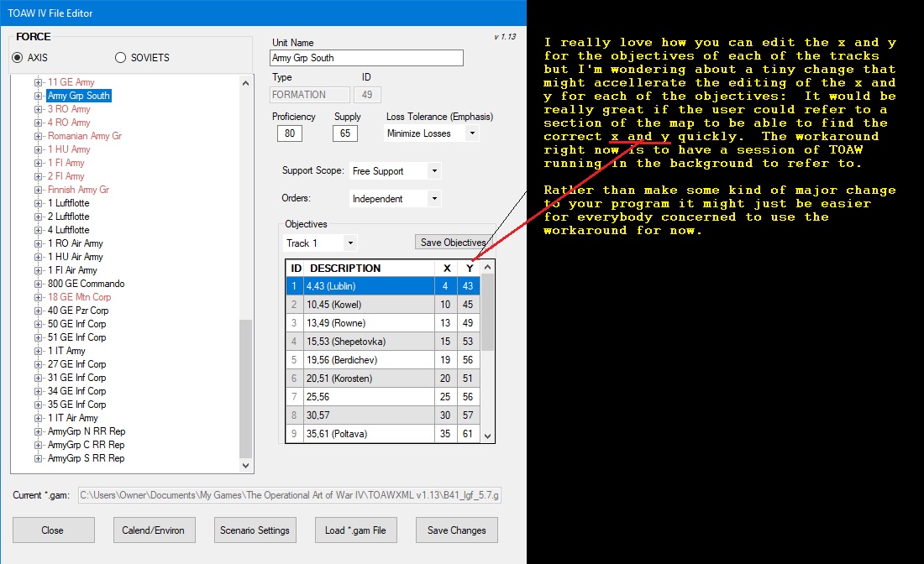Select the 2 Luftflotte tree item
Viewport: 924px width, 564px height.
click(x=68, y=217)
